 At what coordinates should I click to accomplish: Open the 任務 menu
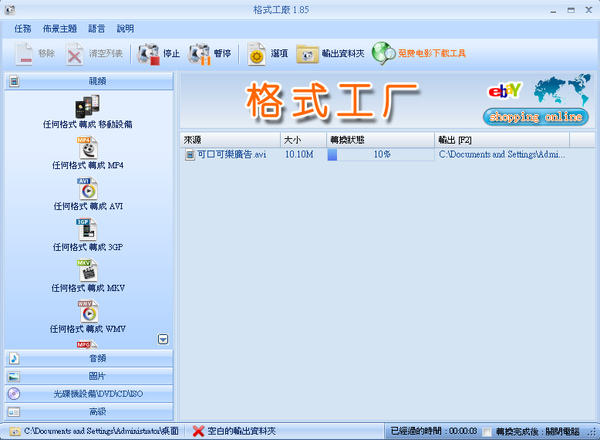(23, 29)
